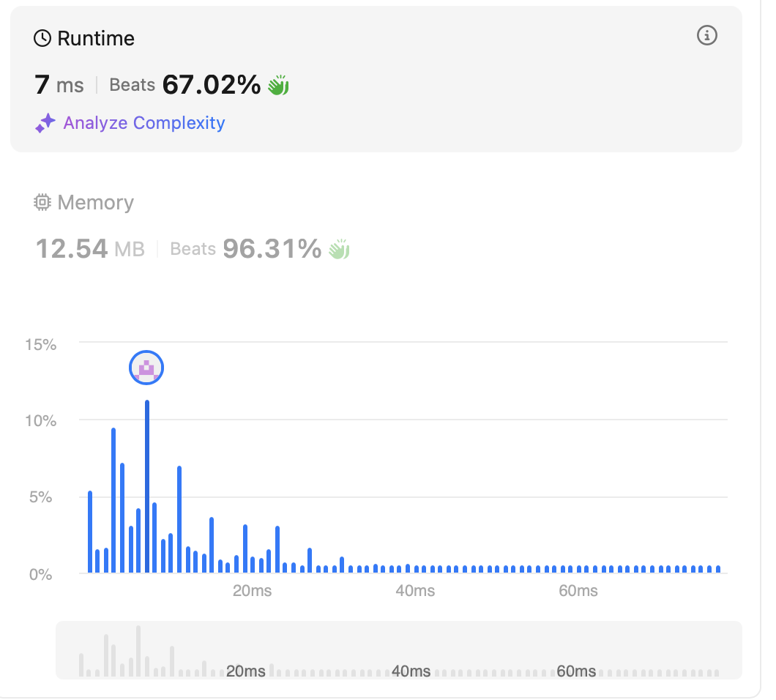Click the sparkle icon before Analyze Complexity
The height and width of the screenshot is (700, 776).
tap(45, 123)
